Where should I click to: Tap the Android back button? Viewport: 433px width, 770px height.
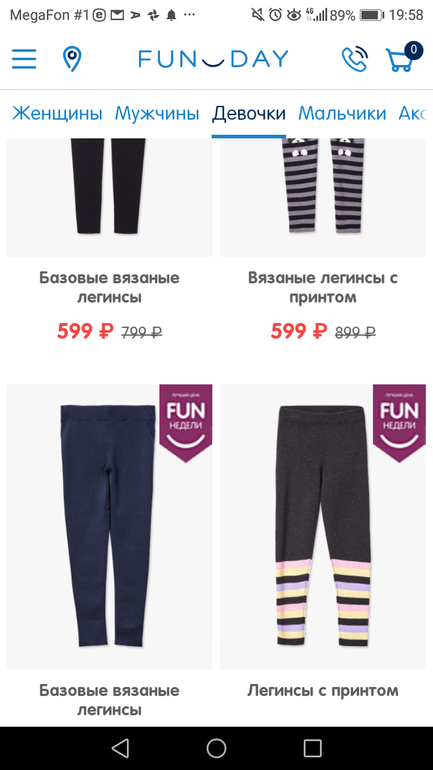[120, 748]
